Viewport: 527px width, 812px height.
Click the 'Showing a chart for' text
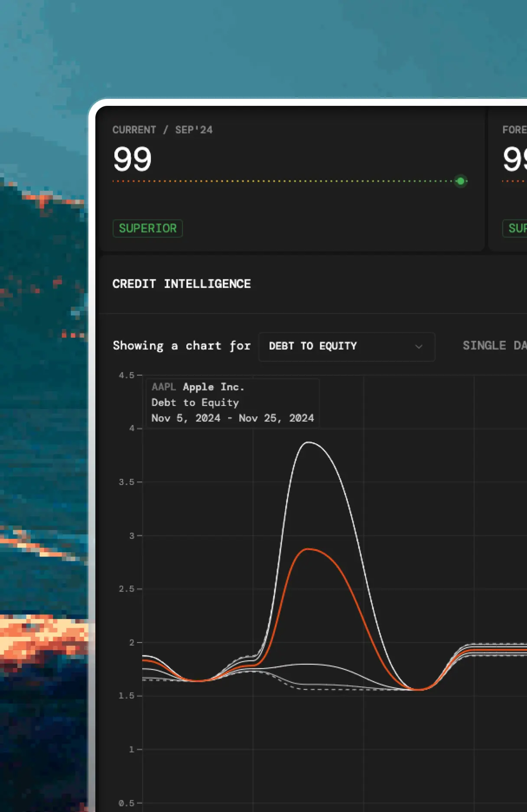[x=182, y=346]
